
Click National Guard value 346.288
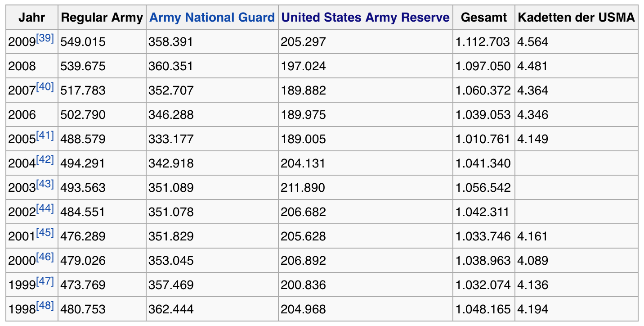[171, 115]
